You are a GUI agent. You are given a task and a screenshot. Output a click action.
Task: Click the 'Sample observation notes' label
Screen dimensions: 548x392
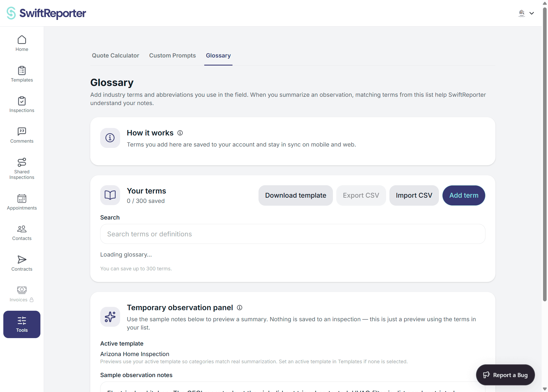(x=136, y=375)
